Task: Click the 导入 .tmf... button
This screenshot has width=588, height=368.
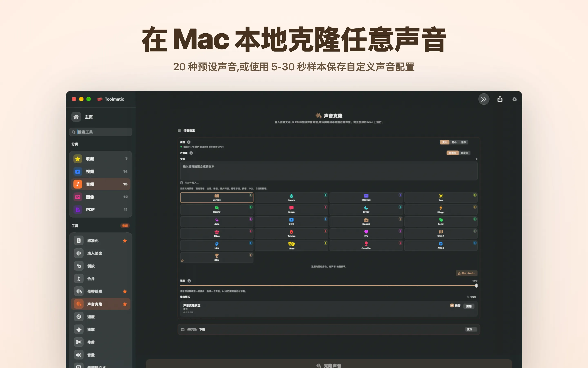Action: (x=466, y=273)
